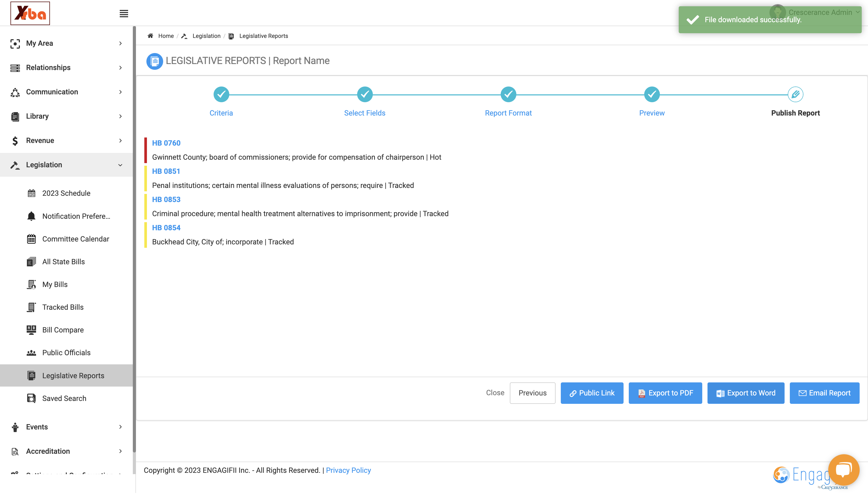Collapse the Legislation menu chevron

[121, 165]
